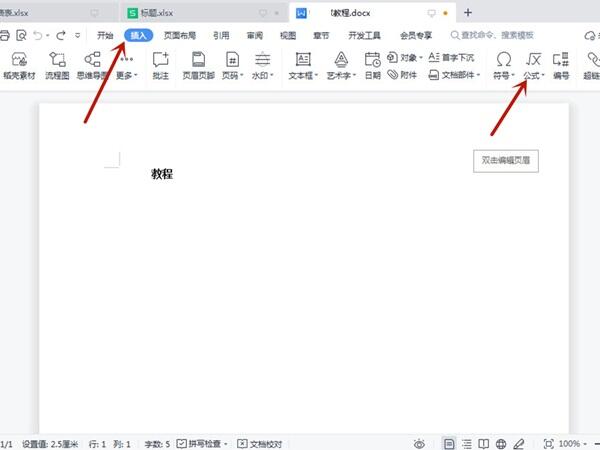
Task: Click the 设置值: 2.5厘米 status entry
Action: pyautogui.click(x=50, y=444)
